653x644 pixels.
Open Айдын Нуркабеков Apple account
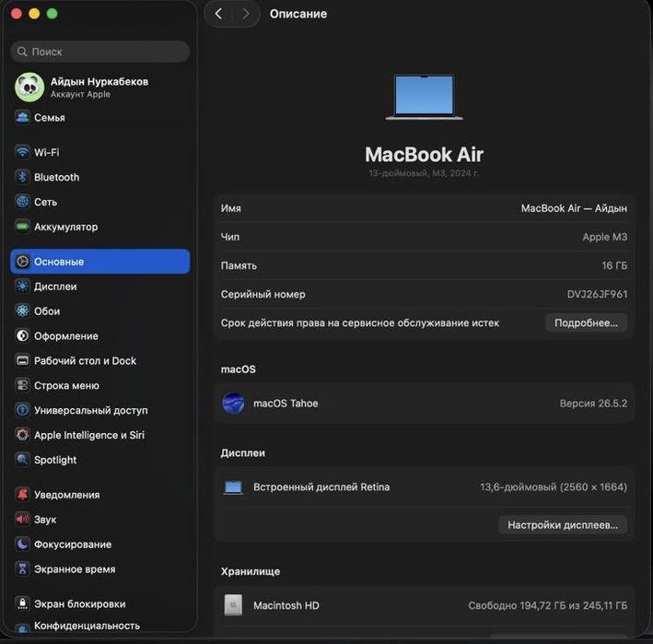pos(100,87)
